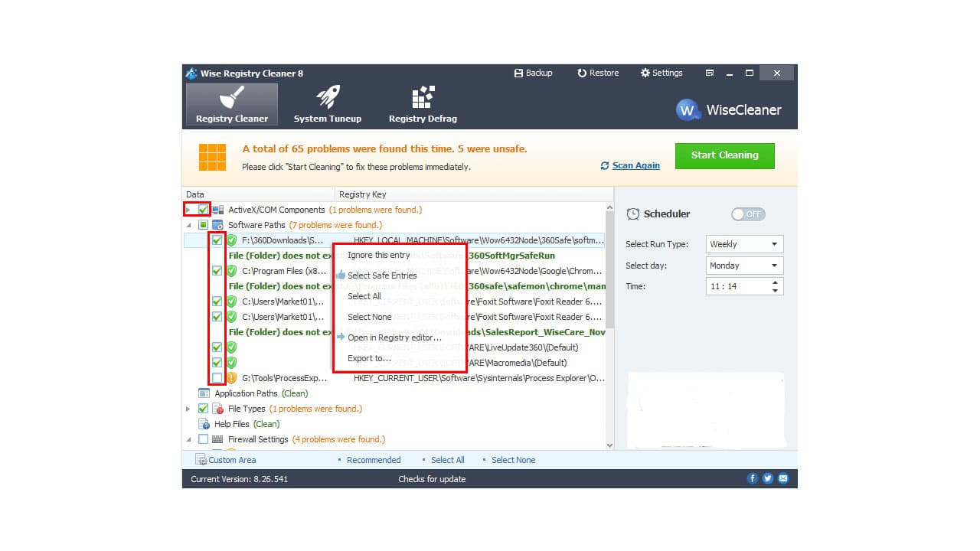The height and width of the screenshot is (551, 980).
Task: Uncheck the ActiveX/COM Components checkbox
Action: [204, 209]
